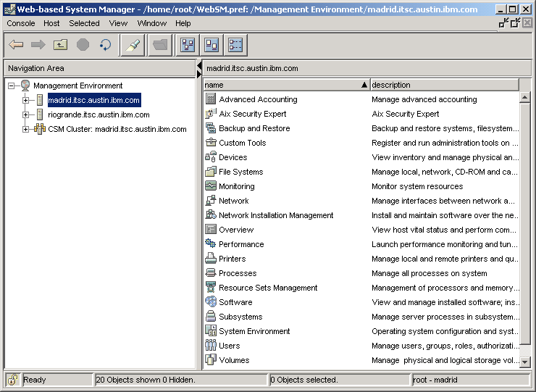The height and width of the screenshot is (392, 536).
Task: Click the Processes icon
Action: click(x=211, y=272)
